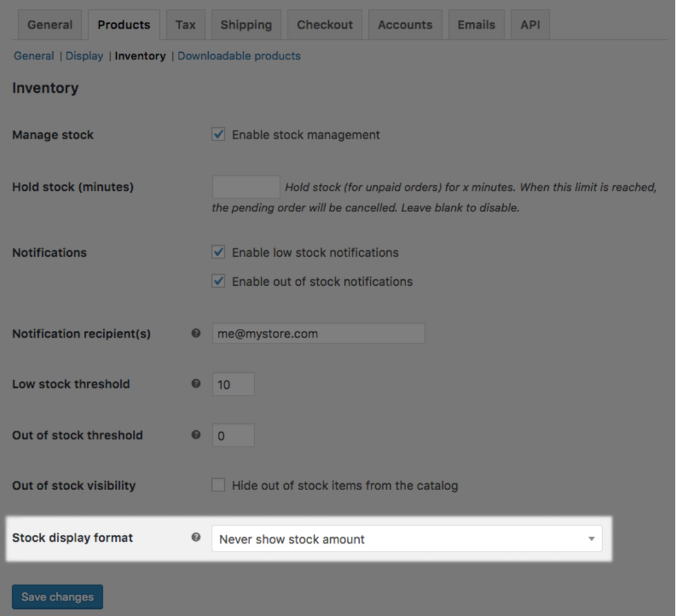The image size is (677, 616).
Task: Open Display sub-section link
Action: pos(84,56)
